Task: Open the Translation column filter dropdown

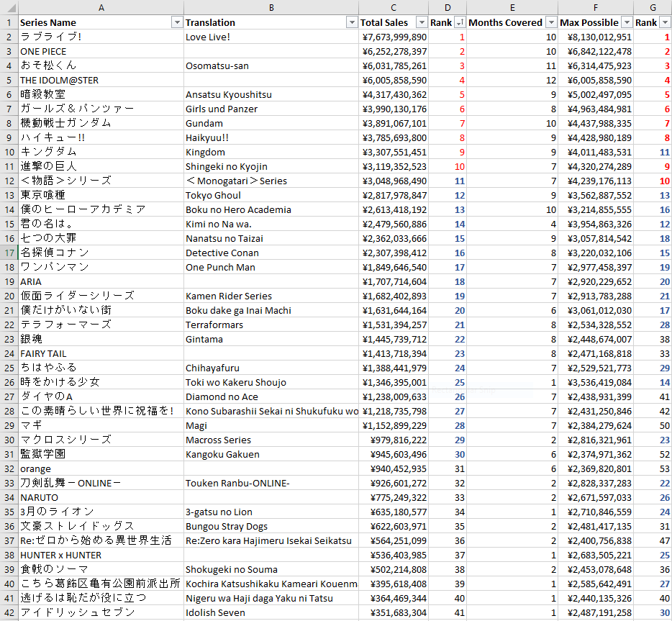Action: (x=352, y=22)
